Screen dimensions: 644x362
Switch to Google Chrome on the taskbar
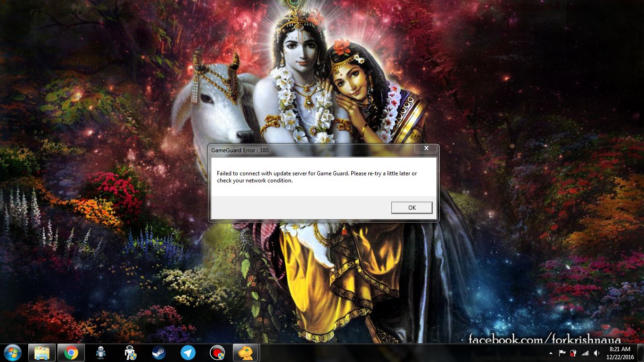coord(71,353)
